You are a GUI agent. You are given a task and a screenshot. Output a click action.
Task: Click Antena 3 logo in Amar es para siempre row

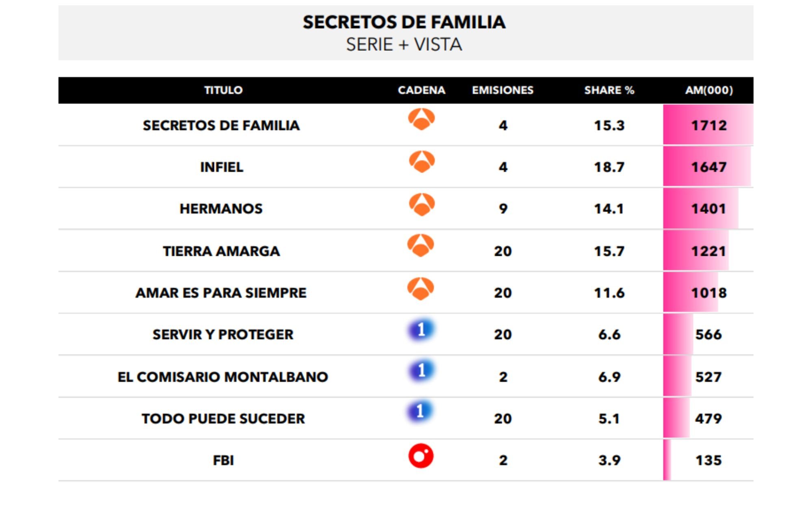tap(421, 288)
